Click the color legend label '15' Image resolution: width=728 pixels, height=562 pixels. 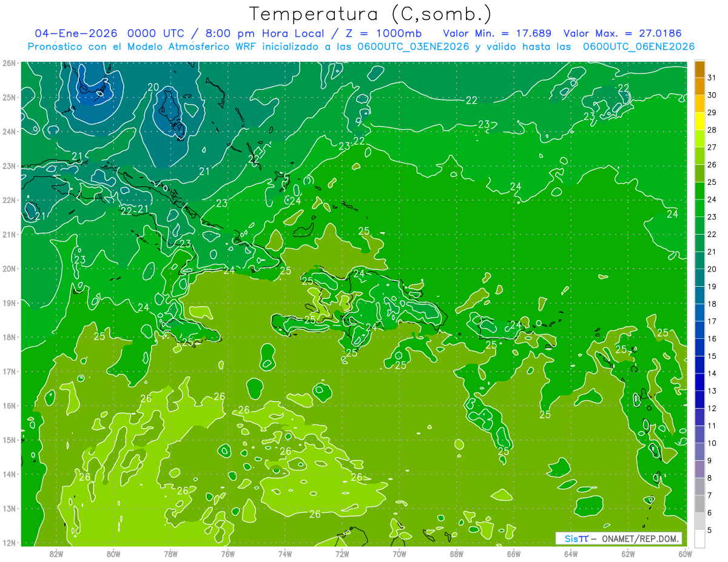(x=712, y=356)
